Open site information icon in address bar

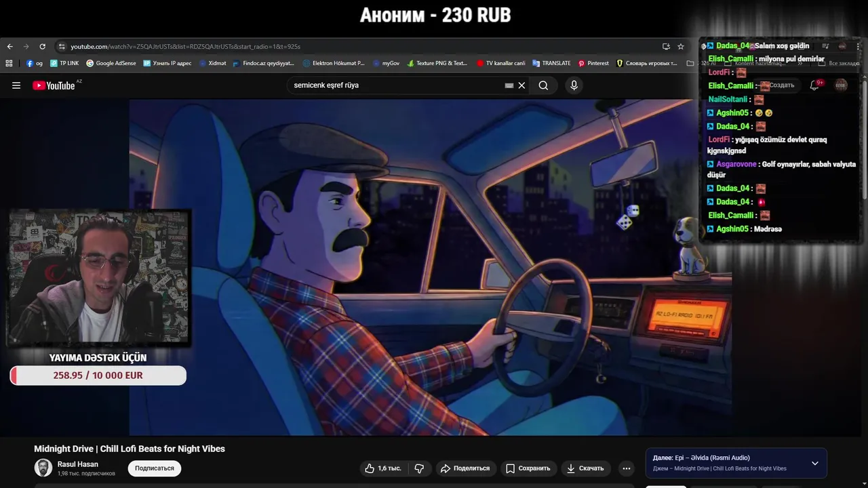(62, 47)
